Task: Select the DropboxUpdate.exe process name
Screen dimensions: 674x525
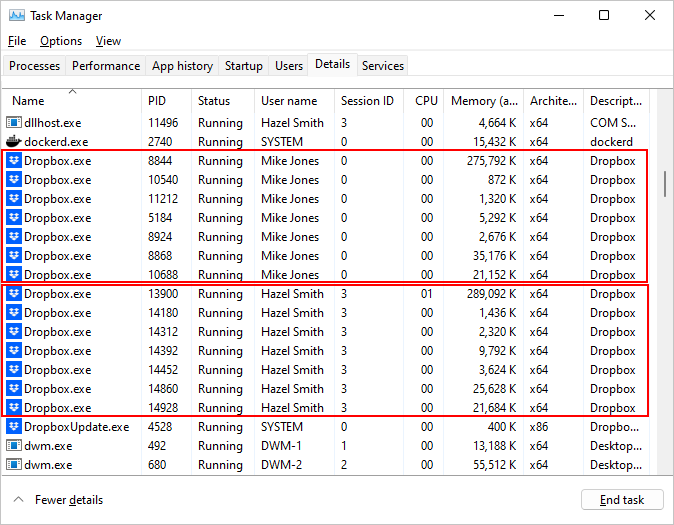Action: click(77, 427)
